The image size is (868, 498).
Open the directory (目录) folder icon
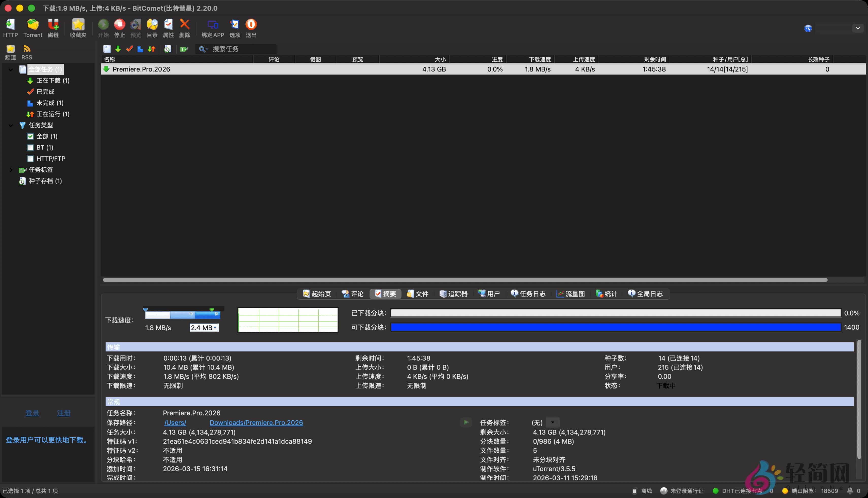click(152, 25)
